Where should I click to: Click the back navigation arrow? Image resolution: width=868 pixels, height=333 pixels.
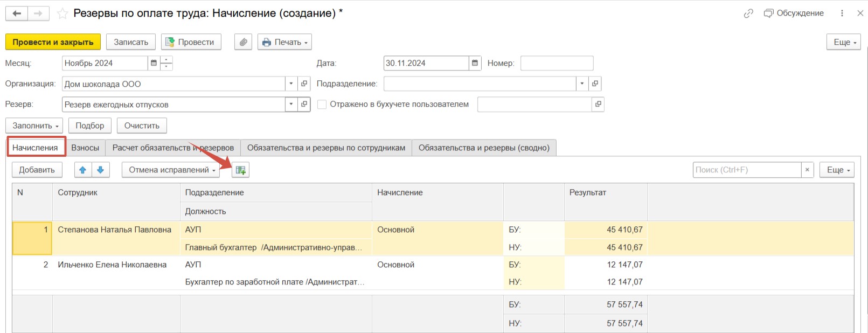click(x=17, y=13)
